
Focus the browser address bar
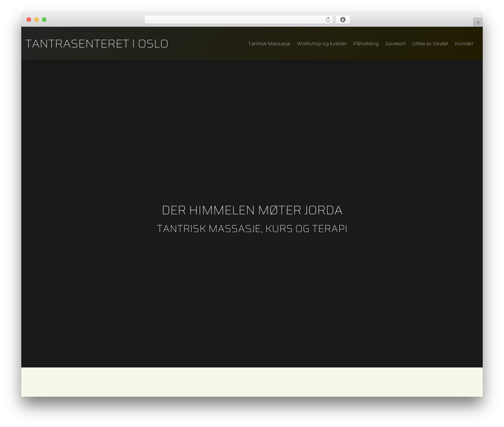pyautogui.click(x=238, y=20)
